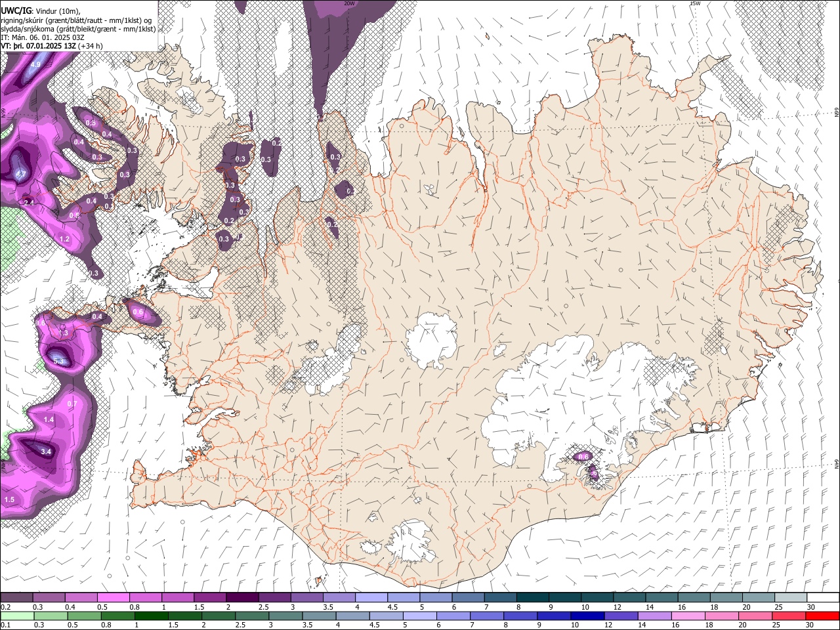Click the 0.6 value near Vatnajökull glacier

583,456
